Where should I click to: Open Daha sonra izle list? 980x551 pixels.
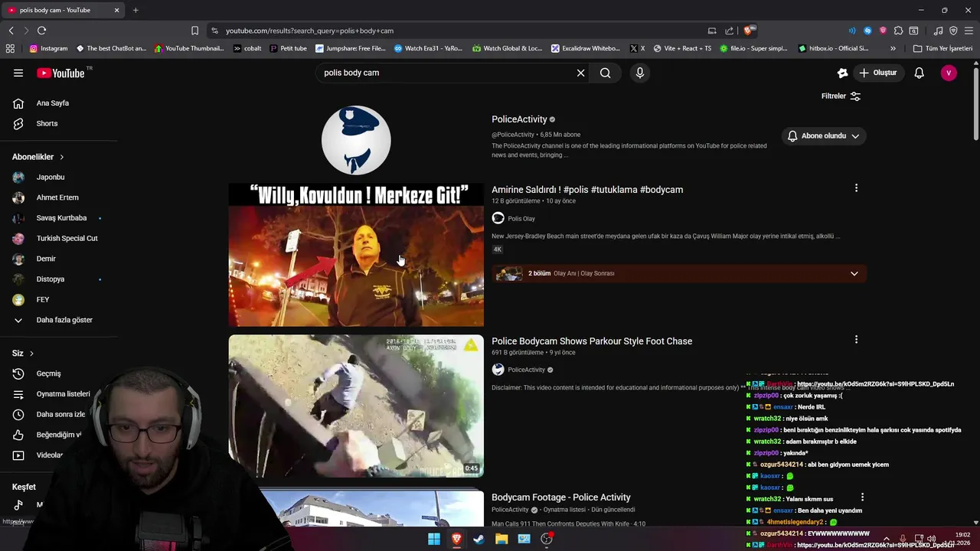pos(59,415)
